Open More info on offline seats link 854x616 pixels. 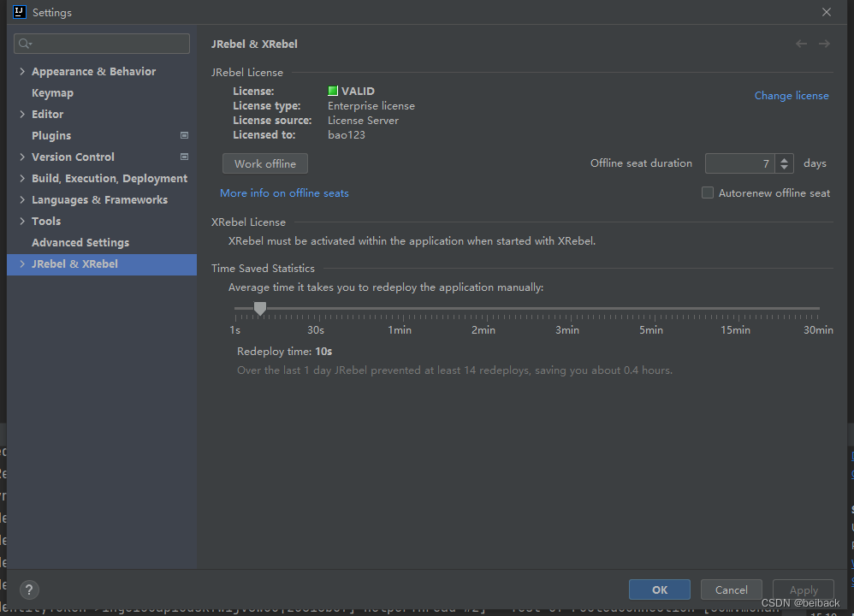pyautogui.click(x=284, y=192)
